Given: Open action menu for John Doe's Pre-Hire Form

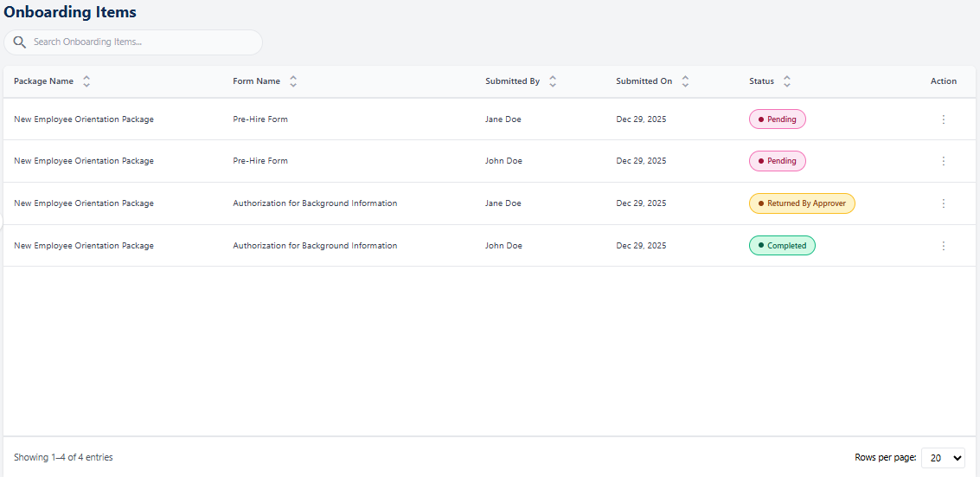Looking at the screenshot, I should (944, 161).
